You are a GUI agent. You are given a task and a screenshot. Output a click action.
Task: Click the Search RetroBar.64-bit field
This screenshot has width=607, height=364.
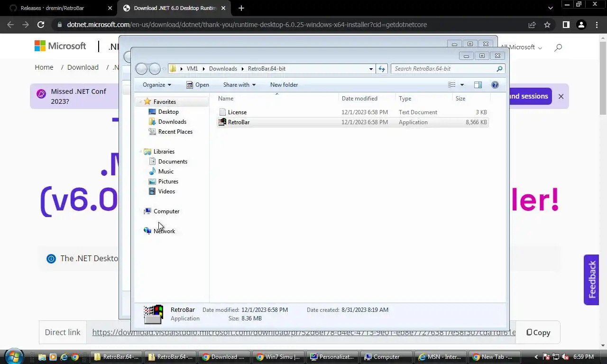(x=448, y=69)
